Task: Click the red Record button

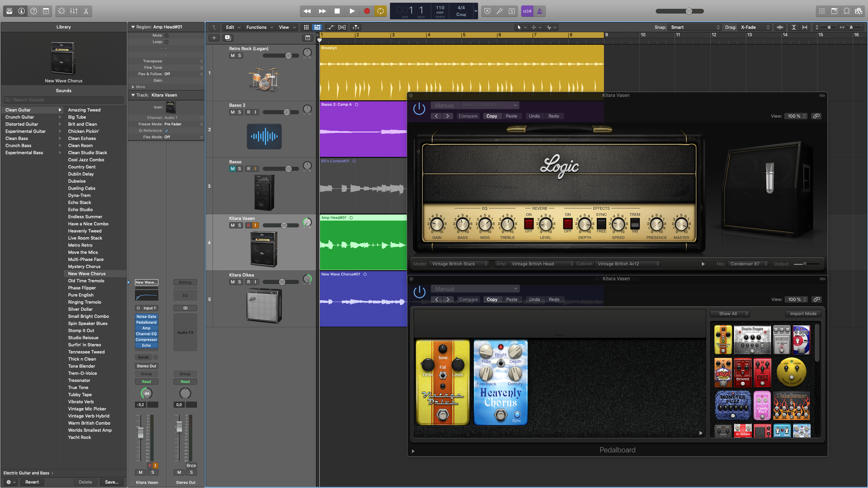Action: click(x=367, y=11)
